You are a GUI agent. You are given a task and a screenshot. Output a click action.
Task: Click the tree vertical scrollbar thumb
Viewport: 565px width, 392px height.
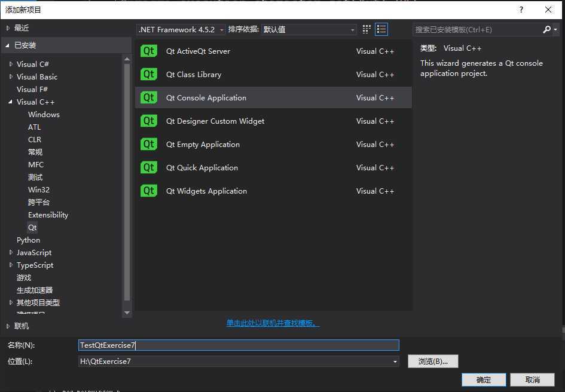click(127, 182)
